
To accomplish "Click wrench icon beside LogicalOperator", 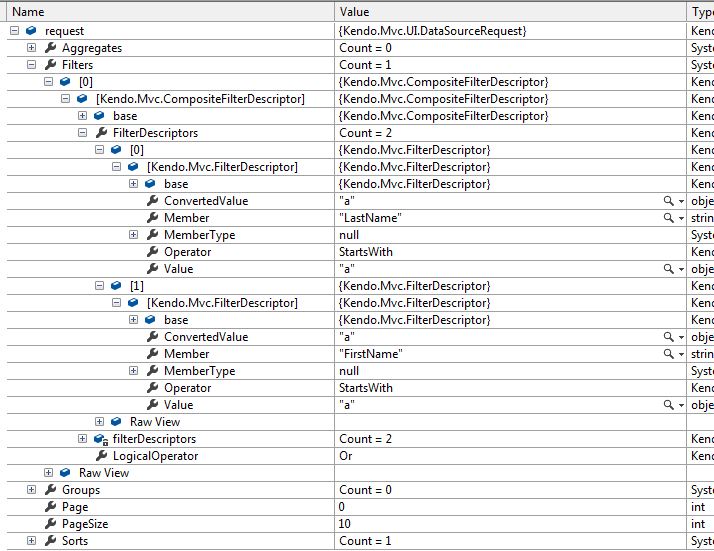I will [x=102, y=455].
